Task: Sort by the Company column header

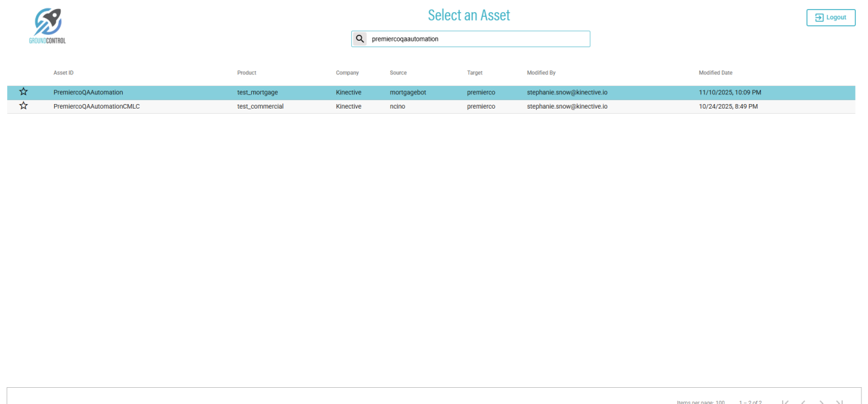Action: coord(347,73)
